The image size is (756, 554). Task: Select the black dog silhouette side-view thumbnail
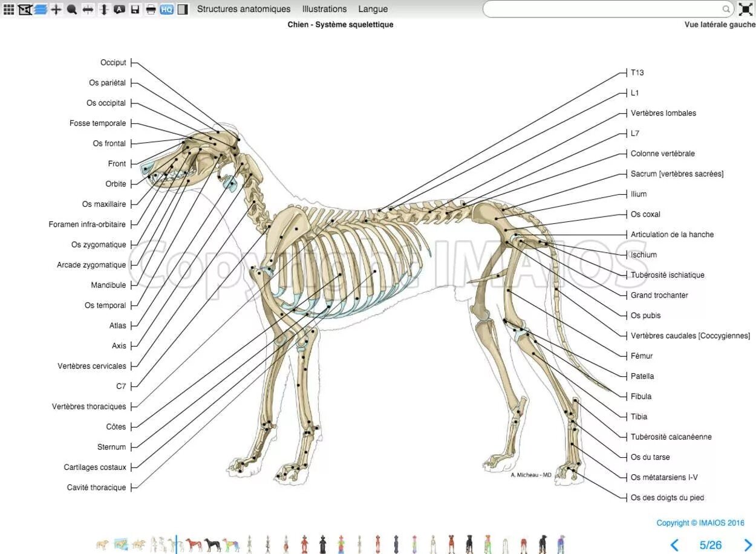[213, 544]
